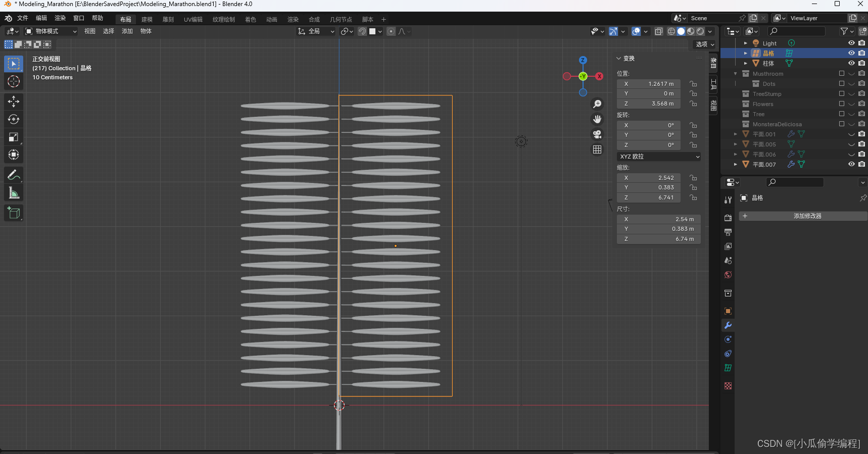Open the viewport 视图 menu
Viewport: 868px width, 454px height.
point(90,31)
